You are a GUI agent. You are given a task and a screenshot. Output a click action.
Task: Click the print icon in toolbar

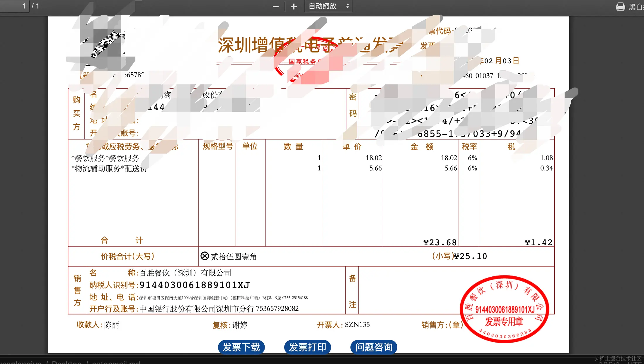(620, 6)
